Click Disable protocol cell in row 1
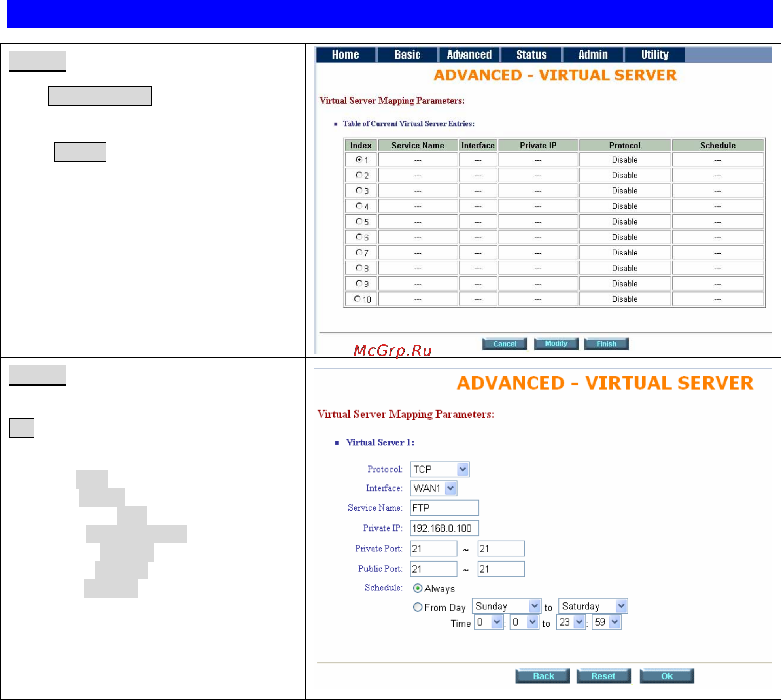Viewport: 781px width, 700px height. pyautogui.click(x=625, y=160)
